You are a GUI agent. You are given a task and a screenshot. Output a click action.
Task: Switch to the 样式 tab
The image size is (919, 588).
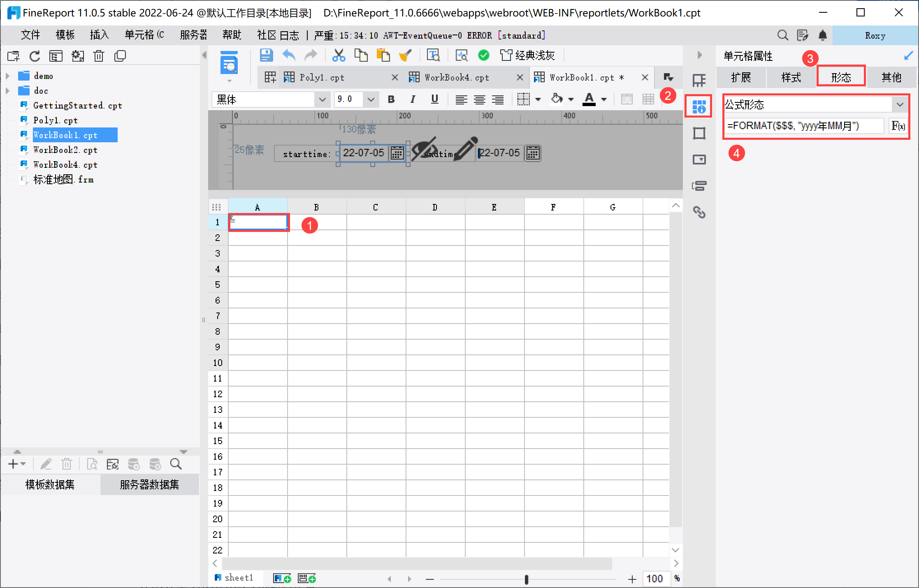coord(791,77)
